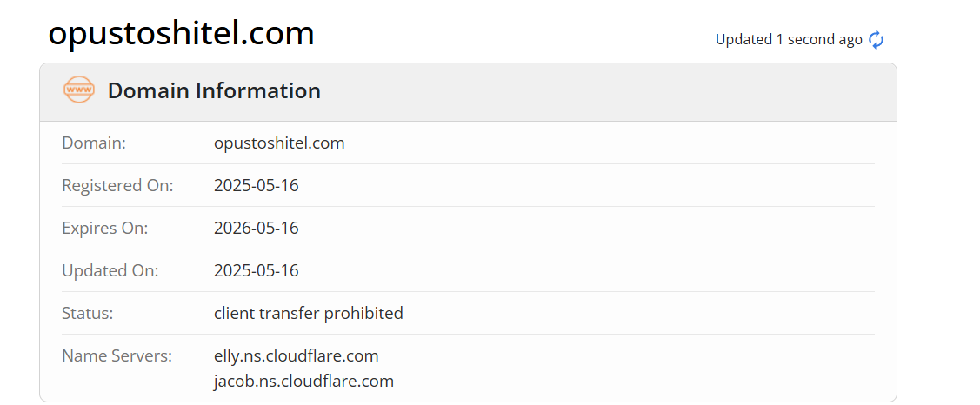This screenshot has width=980, height=405.
Task: Click the 'Updated 1 second ago' text
Action: 789,40
